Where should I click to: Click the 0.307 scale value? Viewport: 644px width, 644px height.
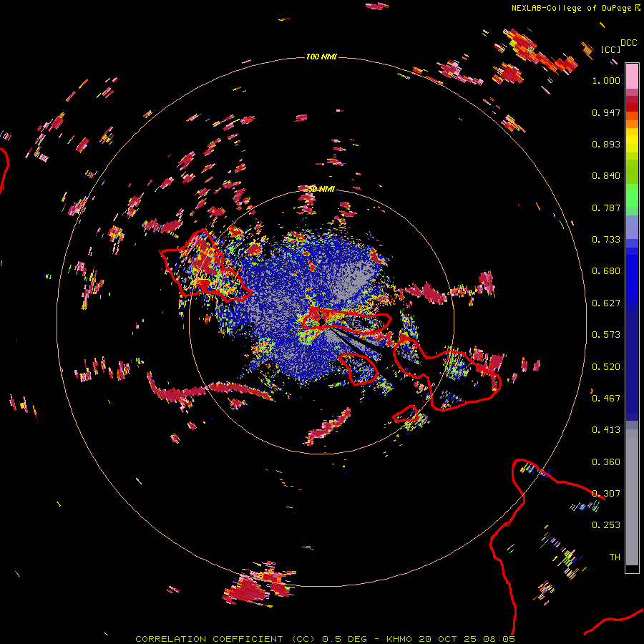tap(606, 494)
